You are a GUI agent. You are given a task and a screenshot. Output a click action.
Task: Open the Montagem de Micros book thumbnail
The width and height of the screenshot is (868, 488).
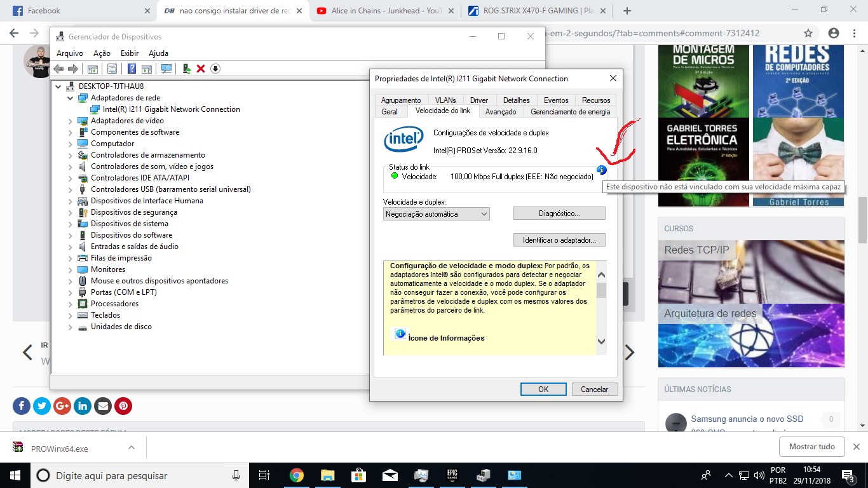(x=703, y=81)
